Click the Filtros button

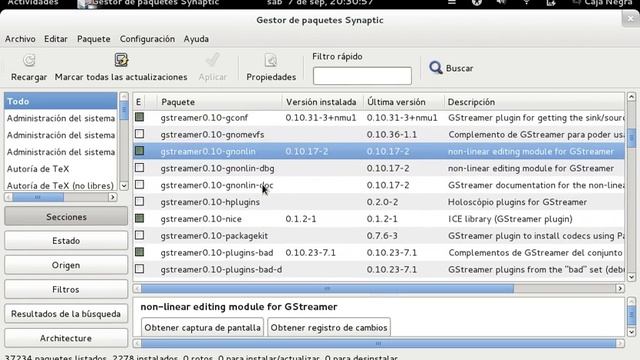(x=66, y=289)
